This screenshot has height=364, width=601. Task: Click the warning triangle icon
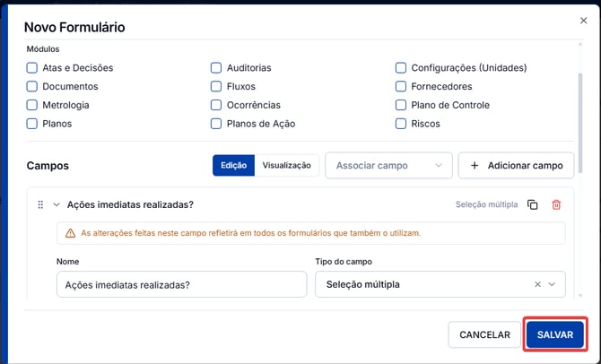coord(71,233)
